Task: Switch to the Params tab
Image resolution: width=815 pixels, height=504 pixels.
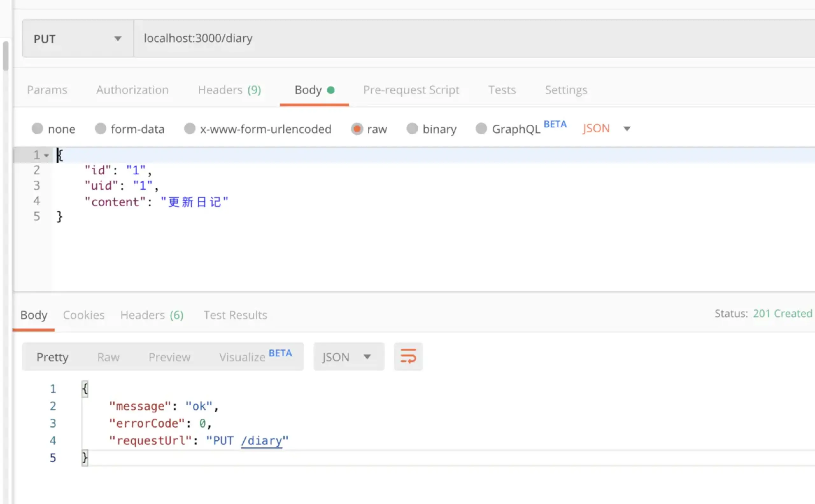Action: [47, 90]
